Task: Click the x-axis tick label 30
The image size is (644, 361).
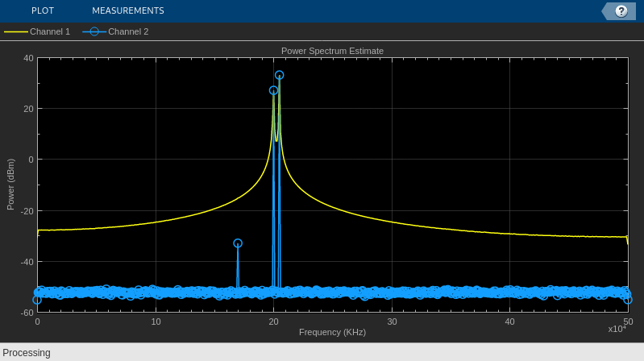Action: 392,322
